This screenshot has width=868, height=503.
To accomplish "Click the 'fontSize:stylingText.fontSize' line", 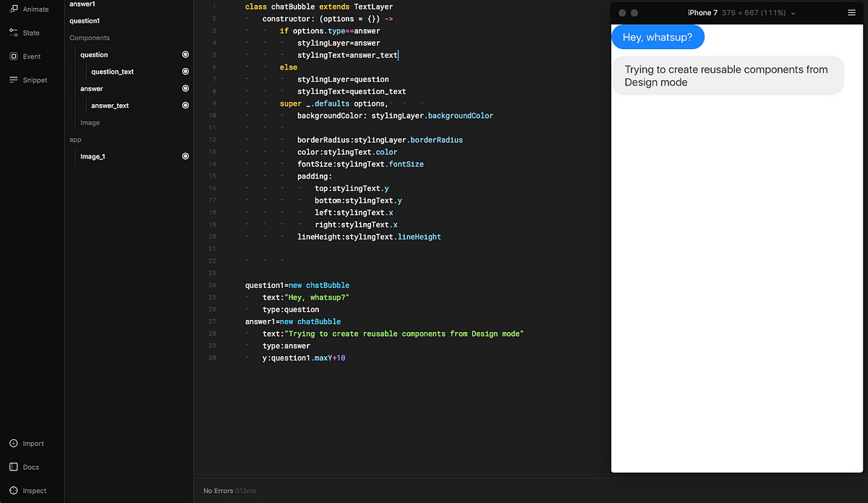I will [x=360, y=164].
